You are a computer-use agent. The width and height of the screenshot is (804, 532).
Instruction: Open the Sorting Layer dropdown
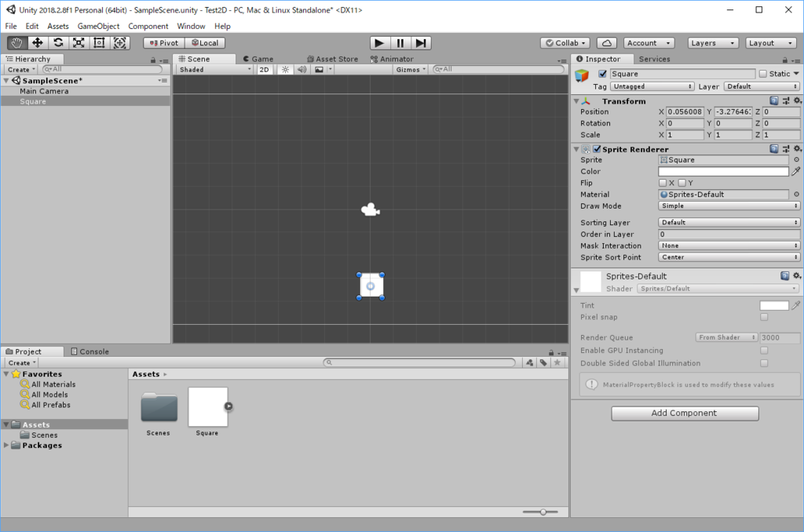729,222
